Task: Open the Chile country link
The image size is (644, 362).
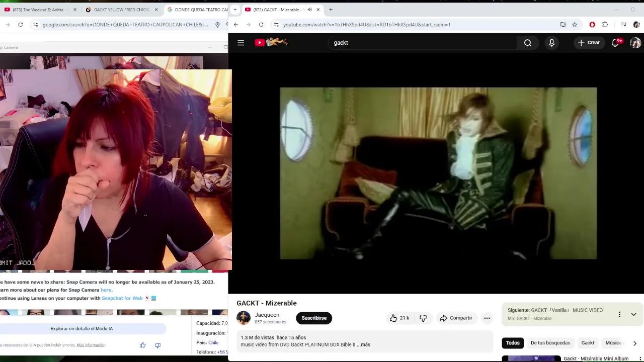Action: click(213, 343)
